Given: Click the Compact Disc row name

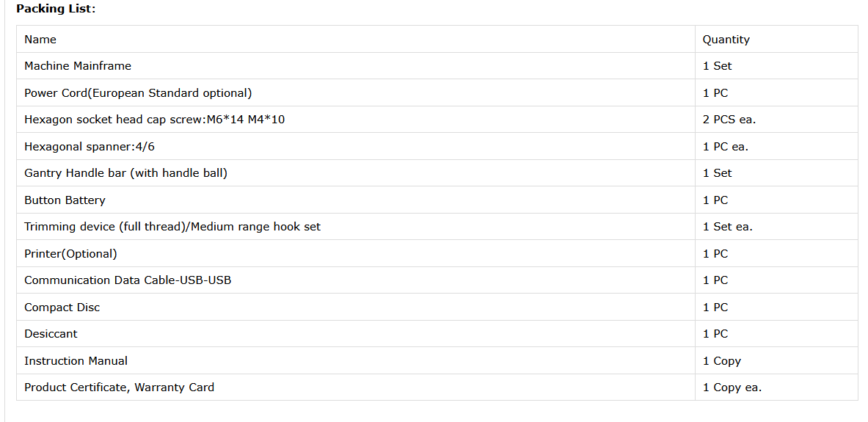Looking at the screenshot, I should (x=62, y=308).
